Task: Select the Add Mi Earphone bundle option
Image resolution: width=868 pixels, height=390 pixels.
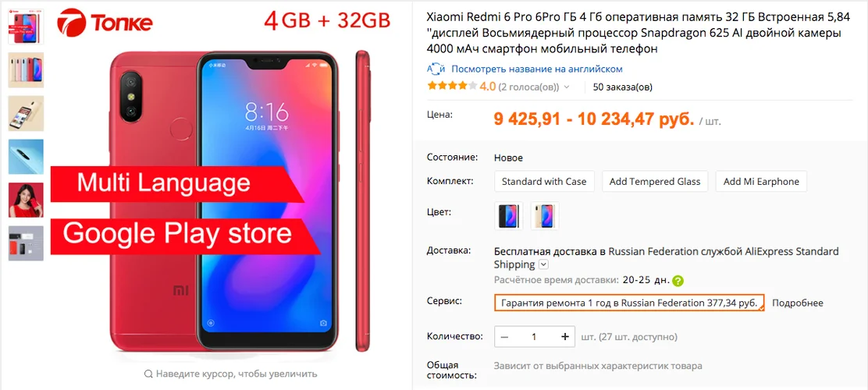Action: 761,182
